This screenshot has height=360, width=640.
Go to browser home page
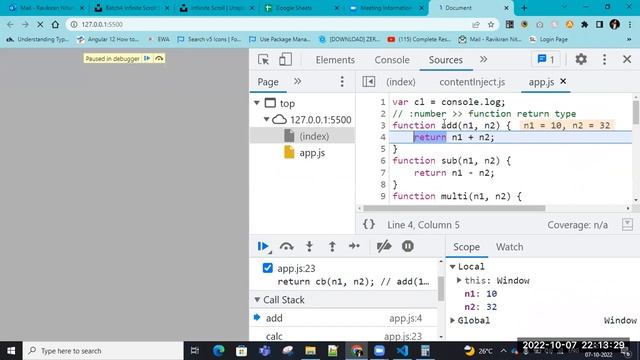(x=55, y=24)
